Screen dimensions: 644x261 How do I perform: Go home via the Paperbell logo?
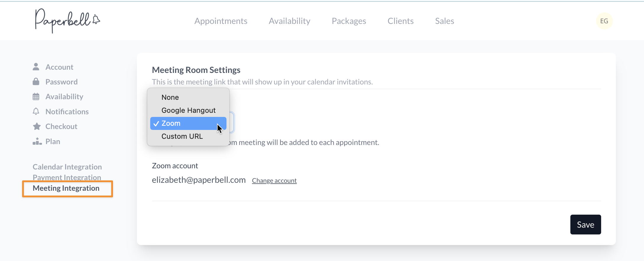67,21
